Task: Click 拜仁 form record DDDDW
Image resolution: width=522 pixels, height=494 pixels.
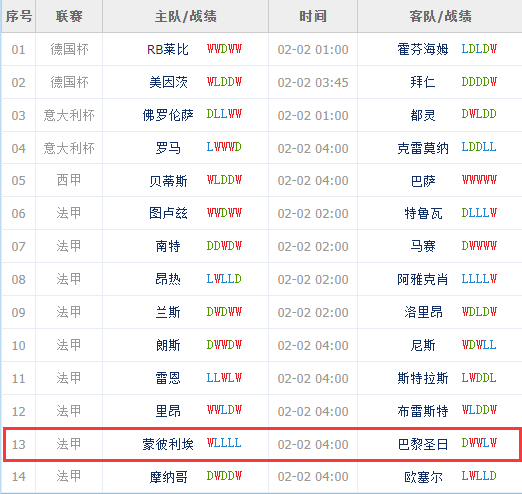Action: (479, 81)
